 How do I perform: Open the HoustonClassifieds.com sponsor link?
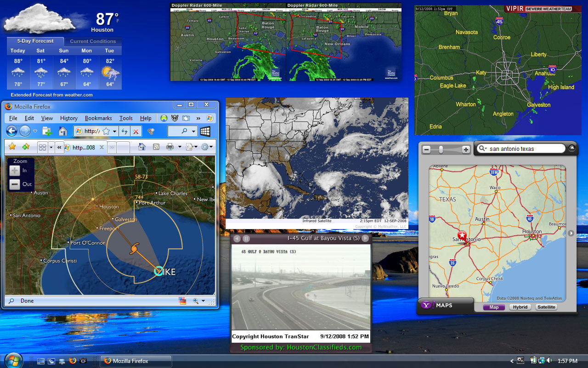300,347
